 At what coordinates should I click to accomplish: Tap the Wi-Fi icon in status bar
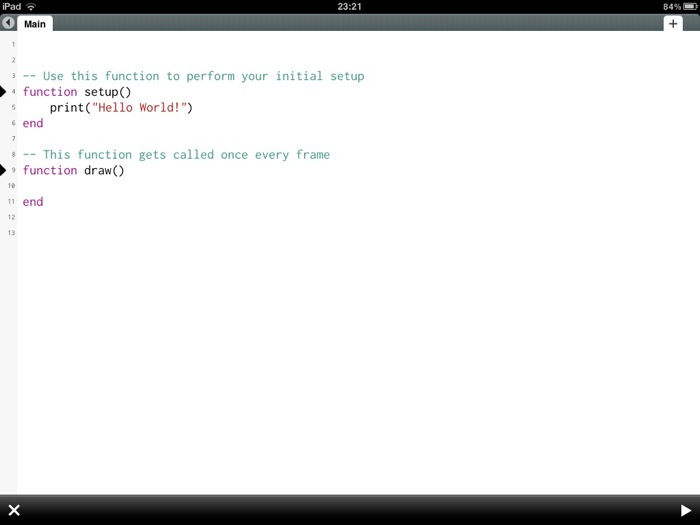pos(31,6)
